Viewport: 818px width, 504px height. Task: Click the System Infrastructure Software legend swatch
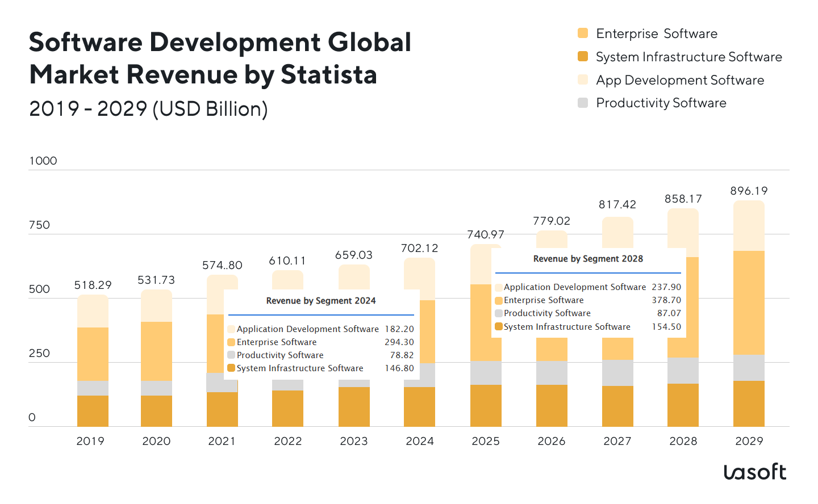583,56
